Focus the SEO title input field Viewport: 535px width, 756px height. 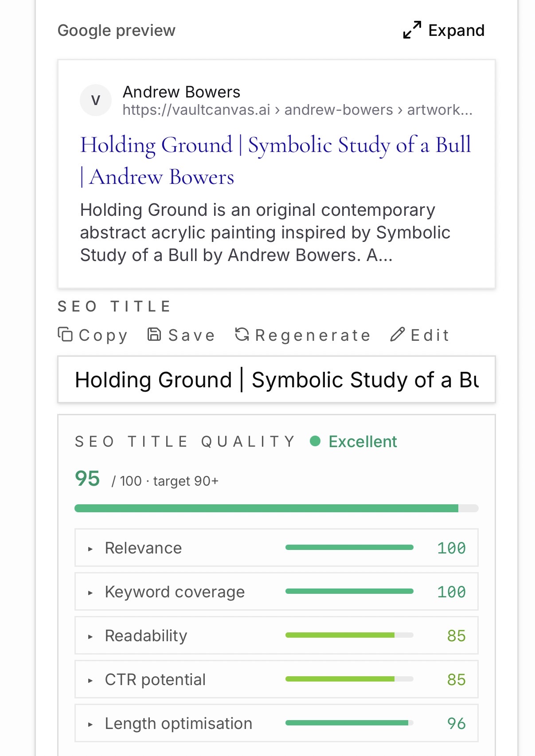coord(277,379)
